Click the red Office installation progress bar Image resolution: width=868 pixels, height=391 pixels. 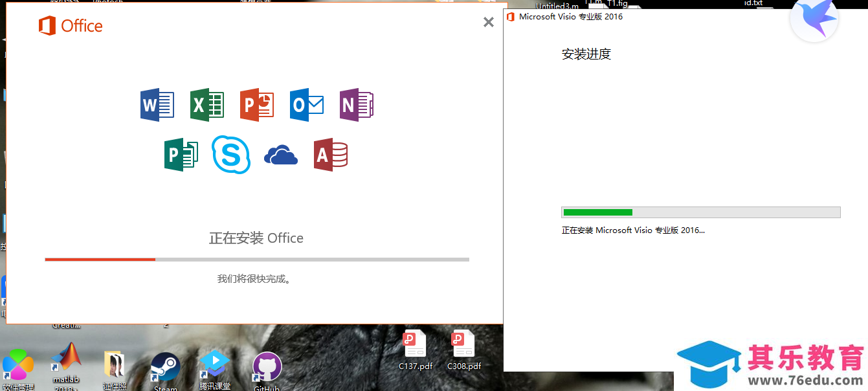pos(257,260)
